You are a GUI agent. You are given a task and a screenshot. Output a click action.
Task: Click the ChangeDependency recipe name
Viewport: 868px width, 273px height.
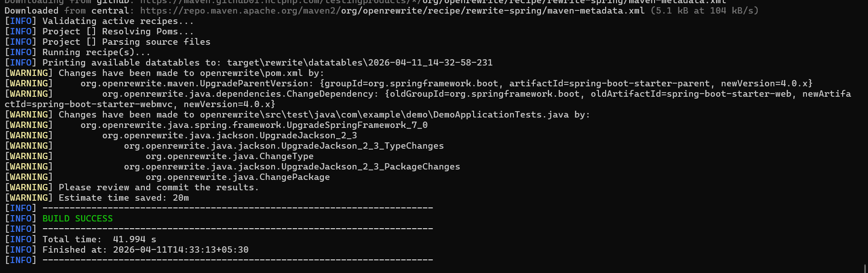click(x=240, y=94)
